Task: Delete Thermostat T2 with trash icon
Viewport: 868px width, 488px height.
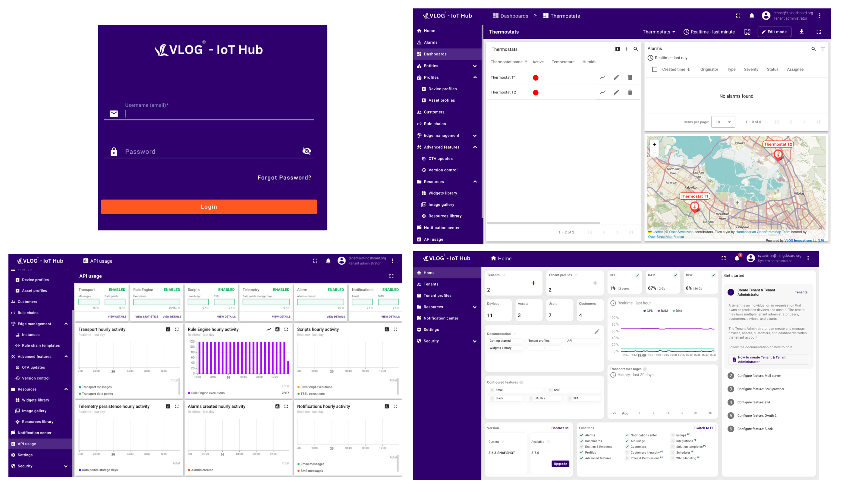Action: pyautogui.click(x=630, y=92)
